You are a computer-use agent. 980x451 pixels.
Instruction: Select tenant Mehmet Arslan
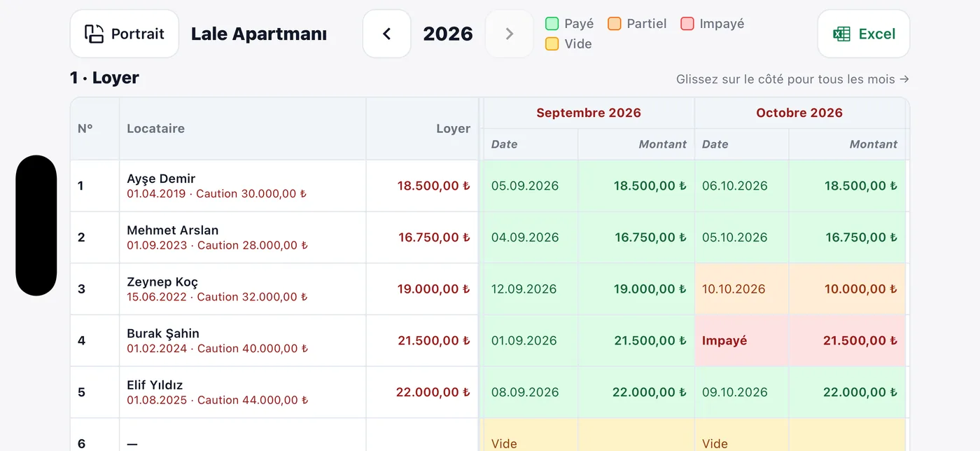click(173, 230)
